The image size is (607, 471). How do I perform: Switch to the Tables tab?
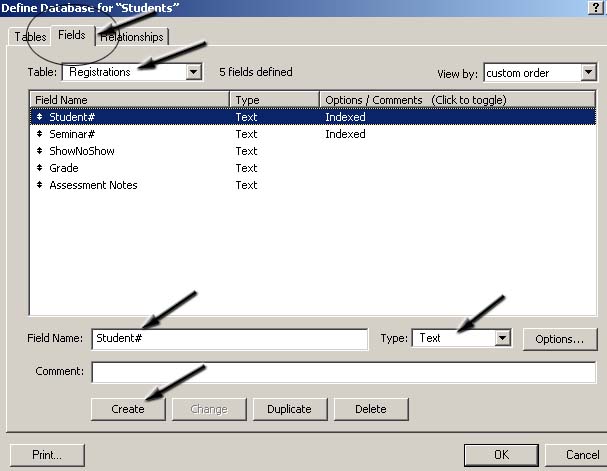click(30, 37)
